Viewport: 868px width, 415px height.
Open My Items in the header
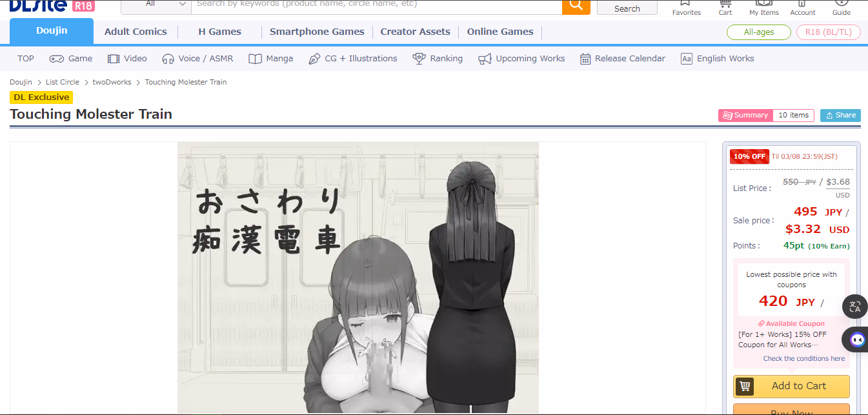pyautogui.click(x=763, y=8)
